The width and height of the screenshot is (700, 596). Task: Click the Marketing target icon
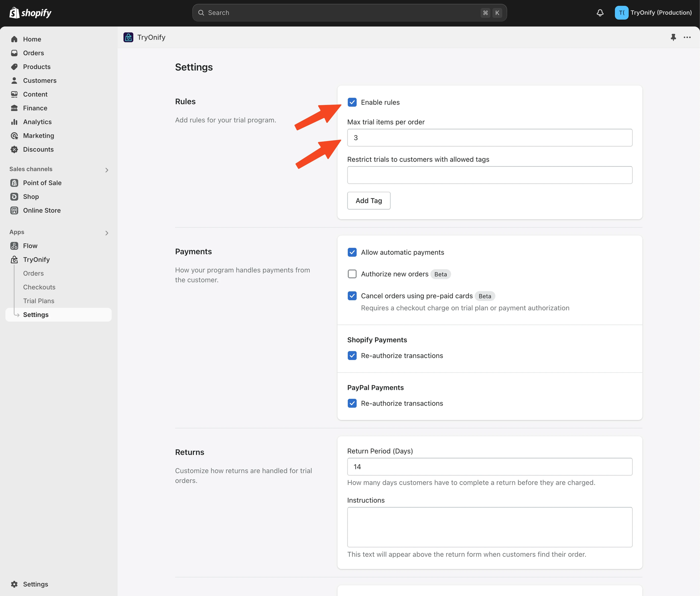click(x=14, y=135)
